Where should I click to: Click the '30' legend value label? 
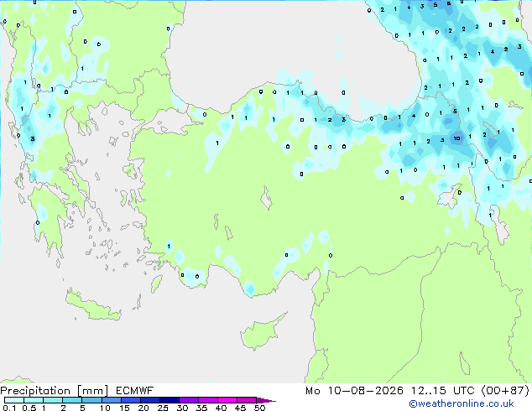pyautogui.click(x=182, y=408)
